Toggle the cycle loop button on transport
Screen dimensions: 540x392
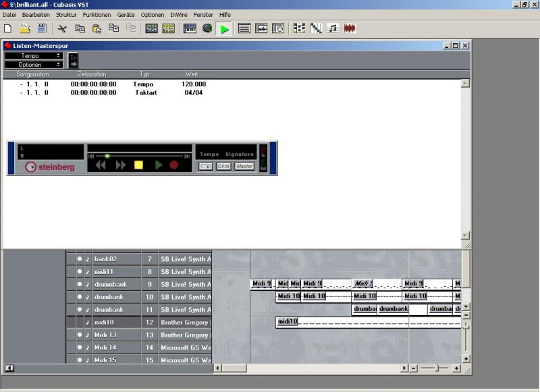tap(206, 167)
